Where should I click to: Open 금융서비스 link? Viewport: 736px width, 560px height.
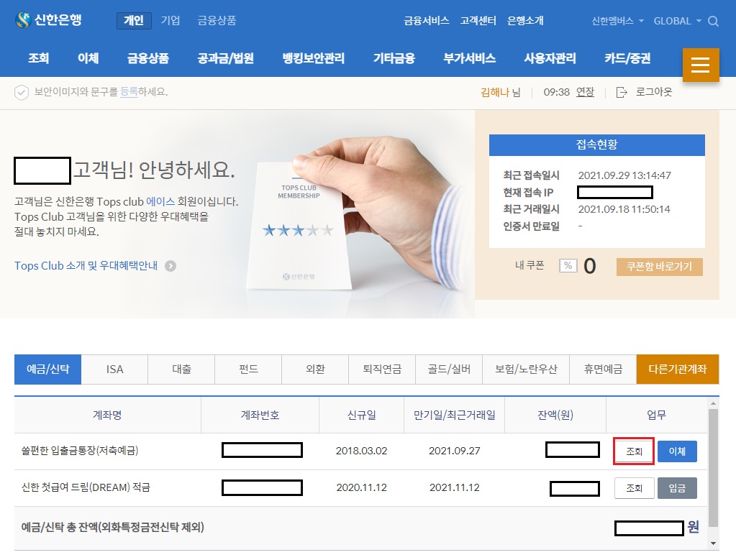pyautogui.click(x=426, y=21)
